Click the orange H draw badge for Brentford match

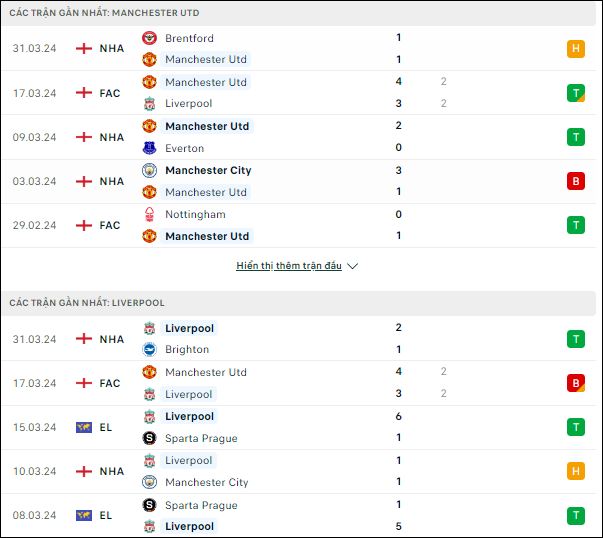576,49
